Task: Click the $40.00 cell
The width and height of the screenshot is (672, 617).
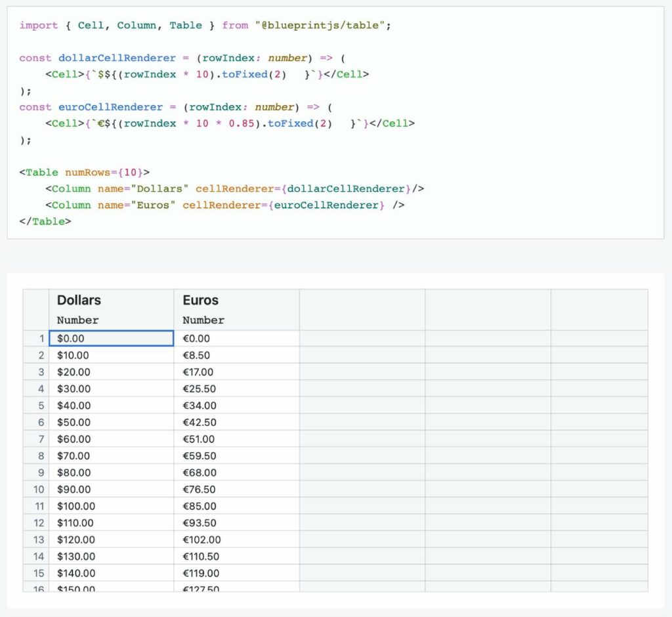Action: tap(112, 405)
